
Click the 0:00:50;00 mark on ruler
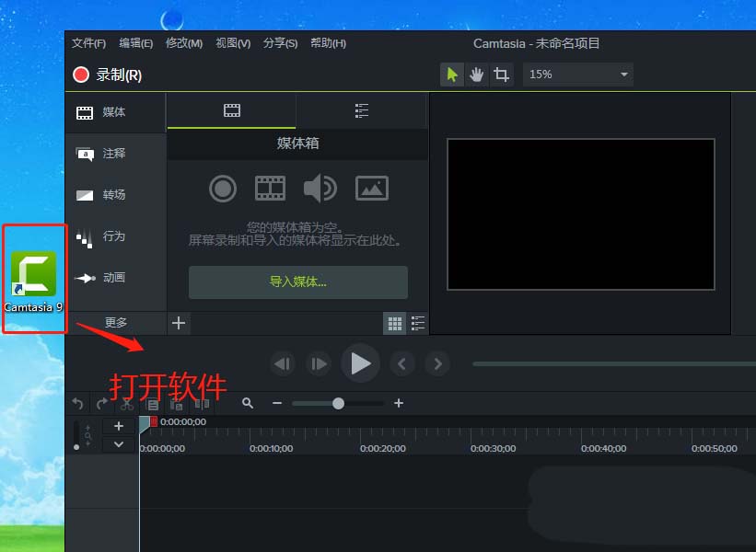(x=714, y=448)
